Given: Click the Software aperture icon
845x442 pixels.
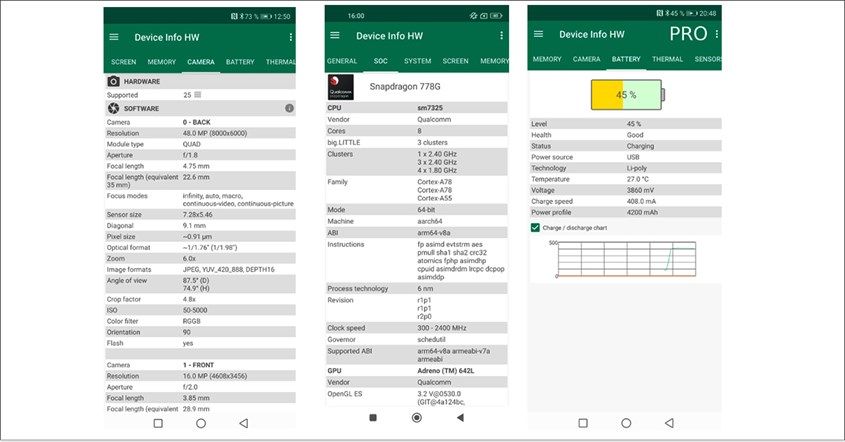Looking at the screenshot, I should [x=113, y=108].
